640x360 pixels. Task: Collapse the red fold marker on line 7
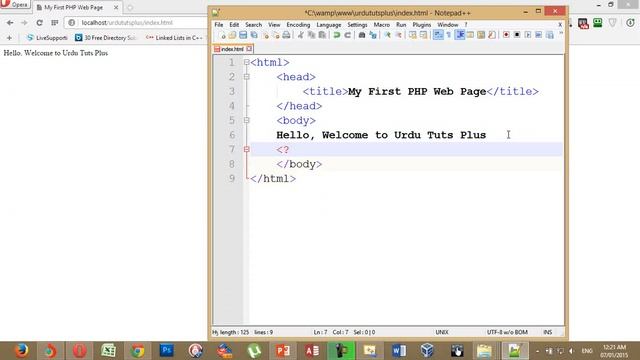point(247,149)
